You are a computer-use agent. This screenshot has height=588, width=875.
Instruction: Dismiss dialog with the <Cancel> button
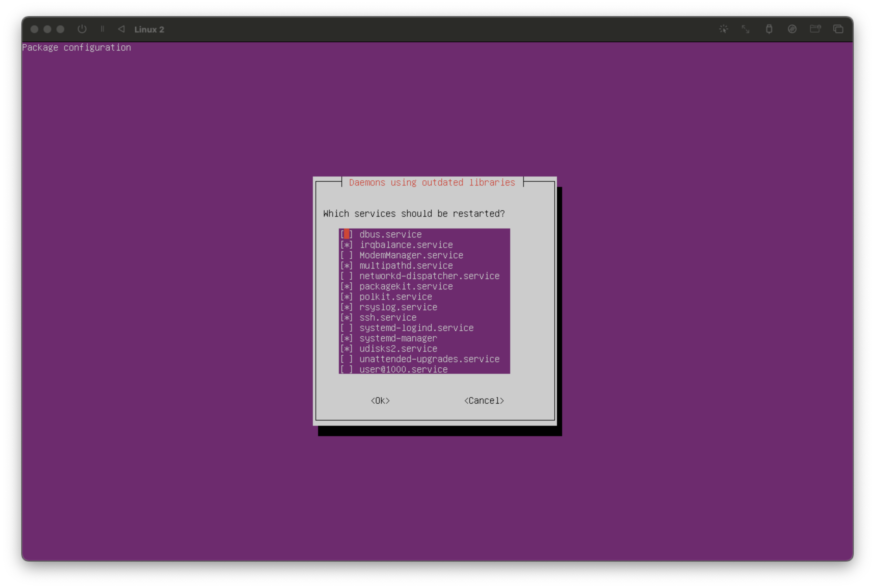(484, 400)
